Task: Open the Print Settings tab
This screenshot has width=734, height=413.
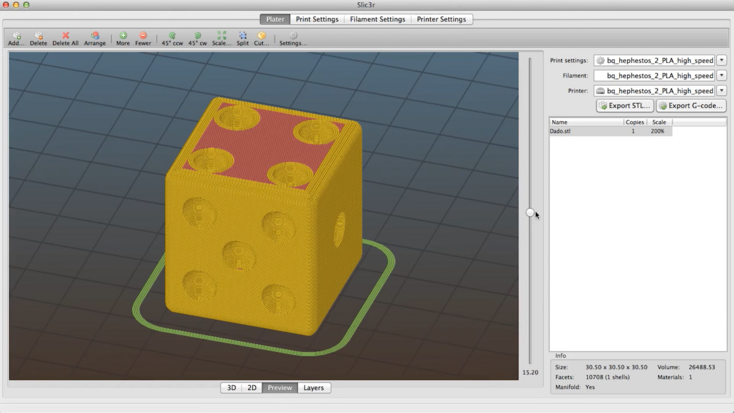Action: (x=317, y=19)
